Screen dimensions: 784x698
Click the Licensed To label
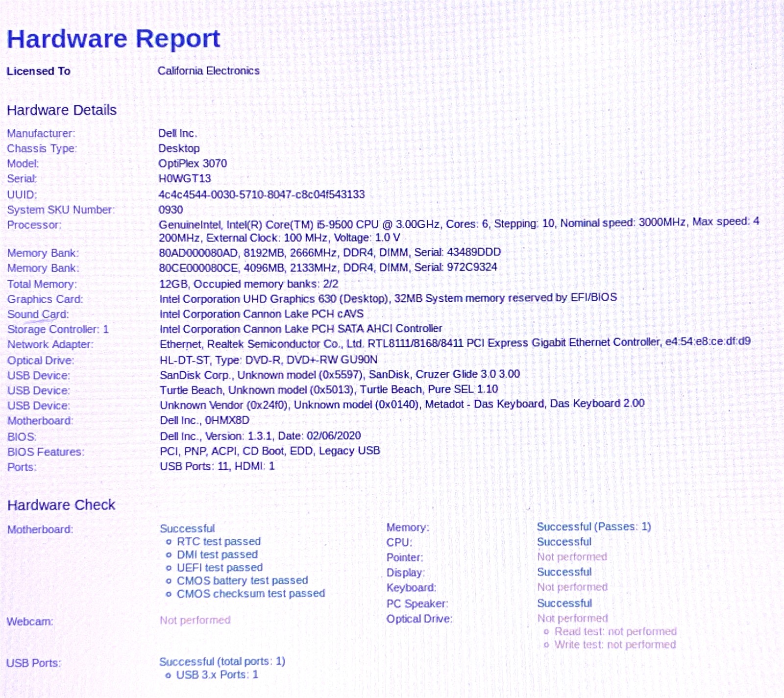pyautogui.click(x=38, y=71)
